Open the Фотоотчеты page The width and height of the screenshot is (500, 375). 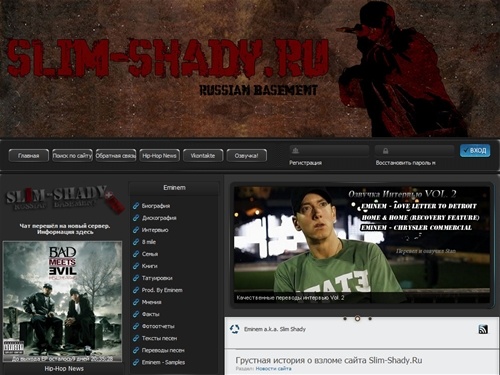point(158,326)
